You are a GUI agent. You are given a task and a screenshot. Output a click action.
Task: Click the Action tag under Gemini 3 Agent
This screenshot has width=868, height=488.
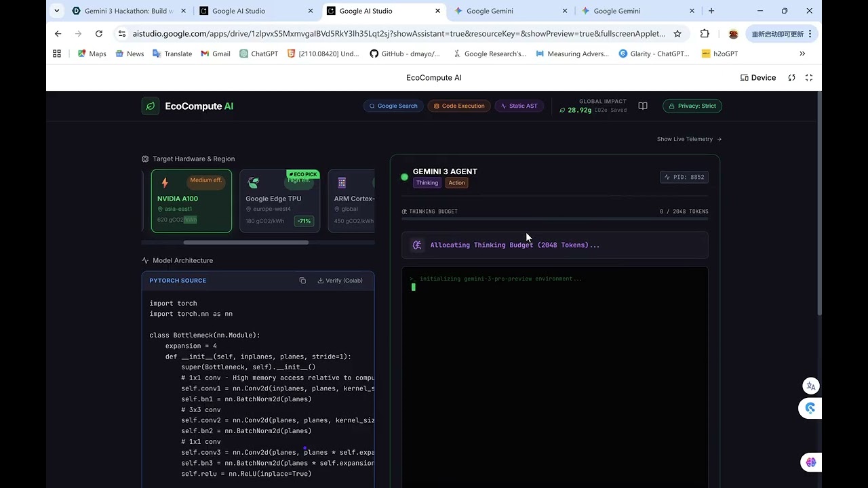pos(457,183)
